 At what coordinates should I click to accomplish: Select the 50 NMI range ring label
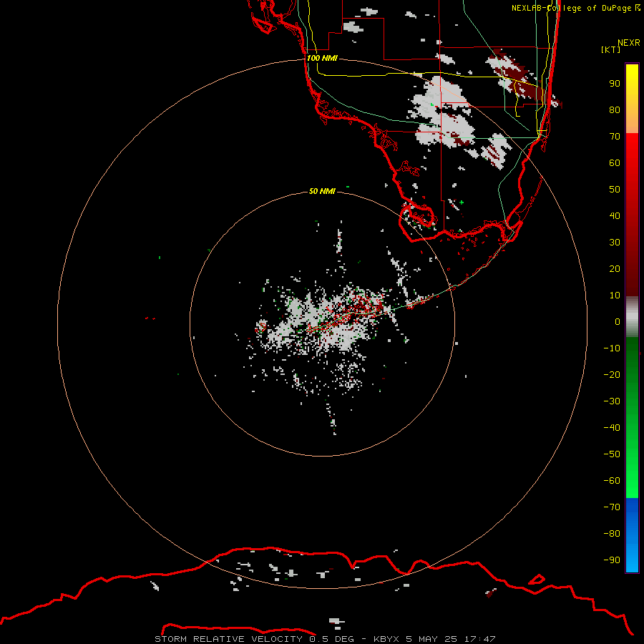click(322, 191)
